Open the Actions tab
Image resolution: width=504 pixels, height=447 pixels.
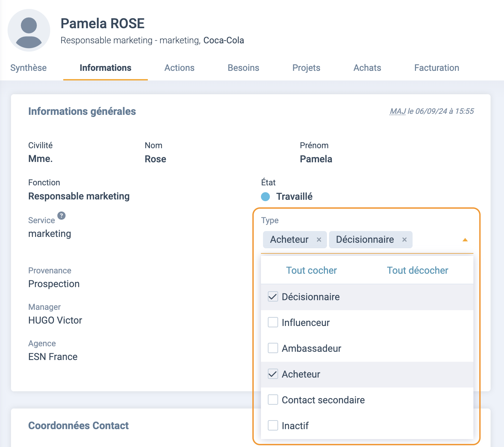[179, 68]
